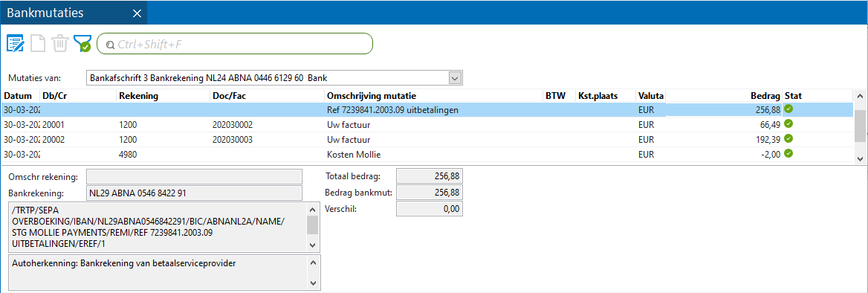Viewport: 868px width, 293px height.
Task: Click the Verschil field showing 0,00
Action: pos(429,209)
